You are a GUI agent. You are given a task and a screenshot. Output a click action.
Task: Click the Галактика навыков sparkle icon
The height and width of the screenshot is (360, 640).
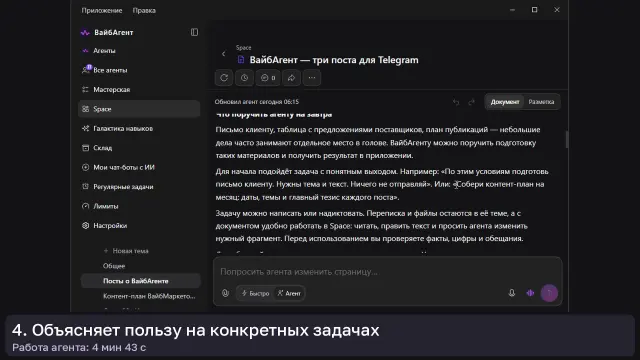pos(85,129)
